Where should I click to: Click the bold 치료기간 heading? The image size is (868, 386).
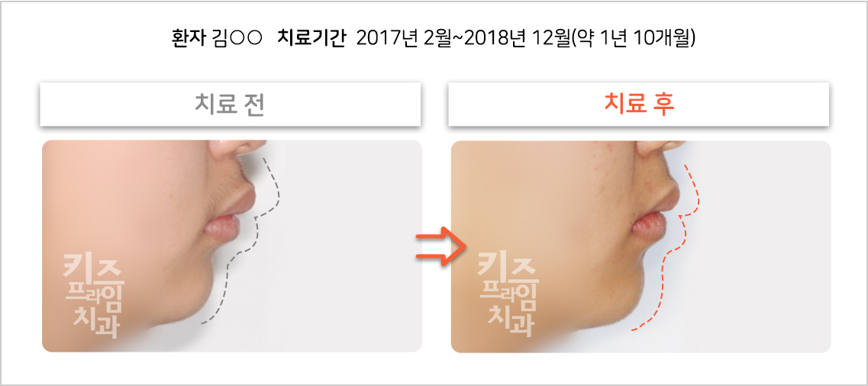click(x=311, y=38)
